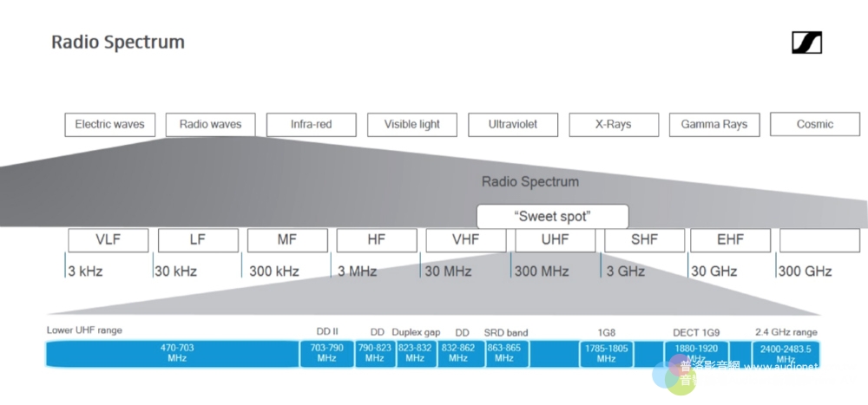This screenshot has height=405, width=868.
Task: Click the VHF band box
Action: (465, 240)
